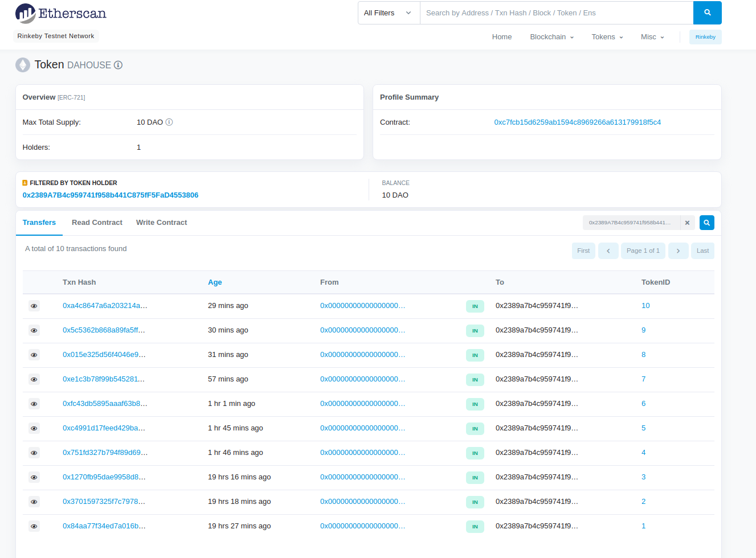Click the IN badge in TokenID 8 row

coord(475,355)
